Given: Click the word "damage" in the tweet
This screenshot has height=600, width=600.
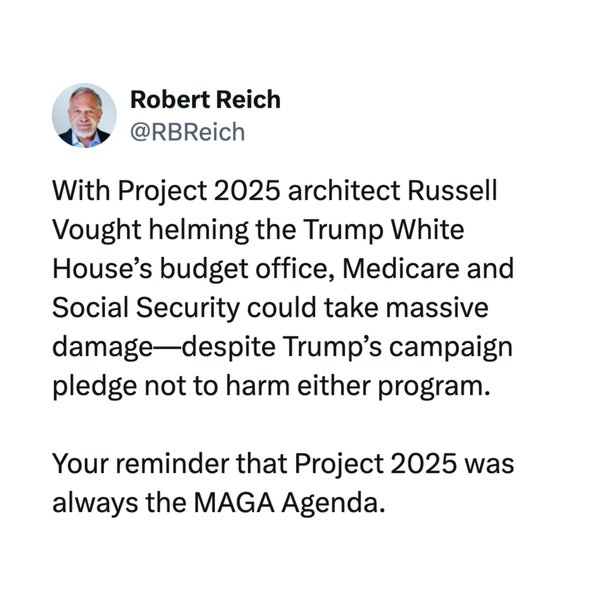Looking at the screenshot, I should click(98, 347).
